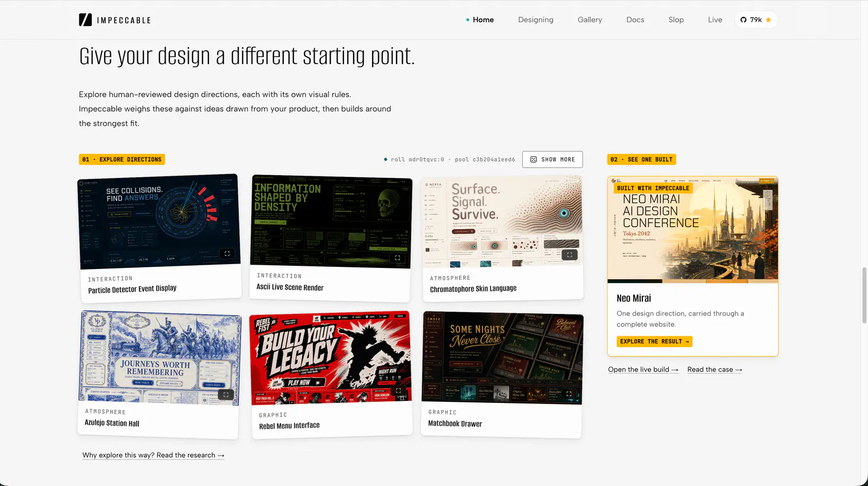Expand the Matchbook Drawer preview
This screenshot has height=486, width=868.
[569, 394]
